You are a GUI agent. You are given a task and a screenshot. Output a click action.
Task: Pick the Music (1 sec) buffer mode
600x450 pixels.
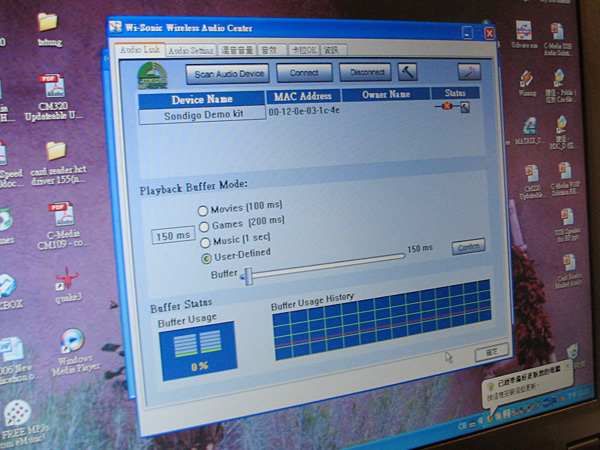coord(204,242)
